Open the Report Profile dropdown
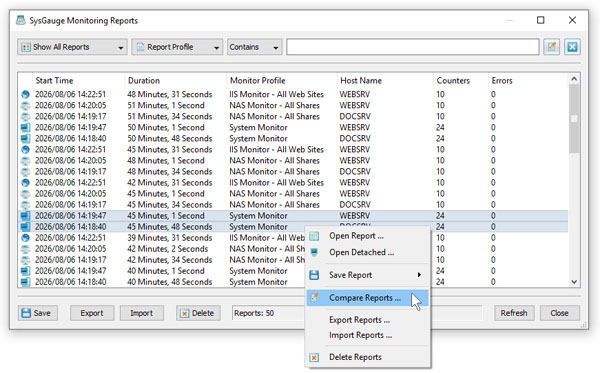 tap(177, 47)
